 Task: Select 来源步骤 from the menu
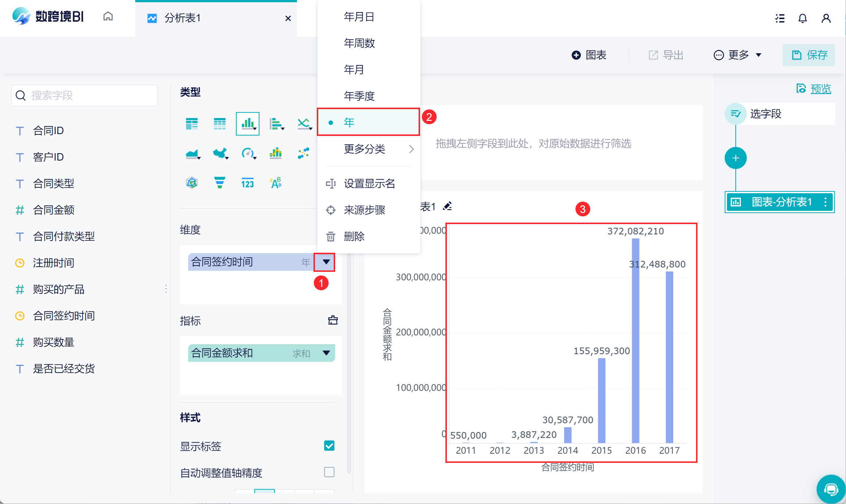tap(369, 210)
